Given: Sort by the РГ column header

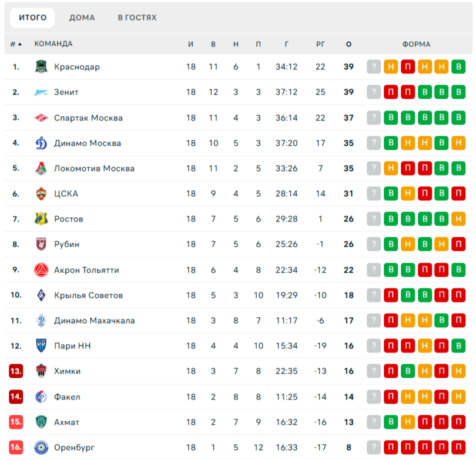Looking at the screenshot, I should click(x=320, y=44).
